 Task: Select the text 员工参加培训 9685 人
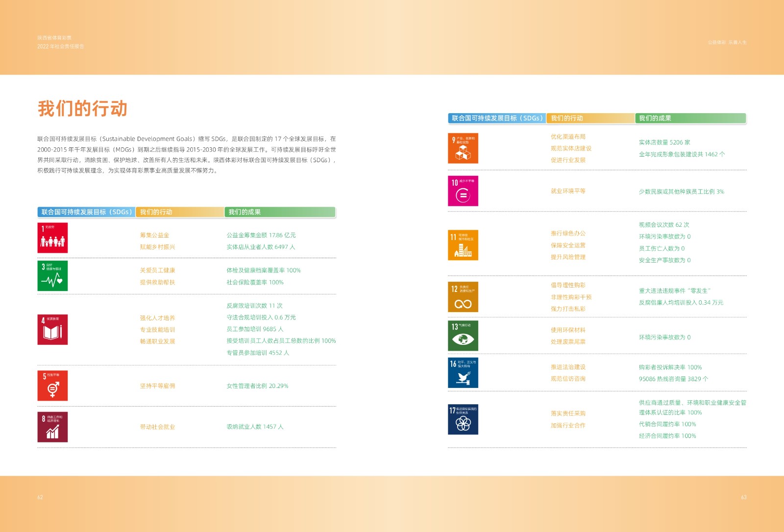point(255,329)
